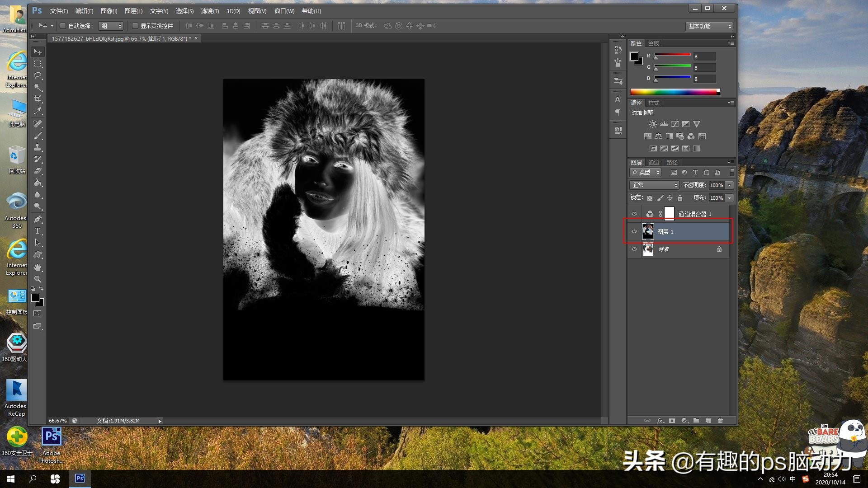Screen dimensions: 868x488
Task: Select the Paint Bucket tool
Action: 38,183
